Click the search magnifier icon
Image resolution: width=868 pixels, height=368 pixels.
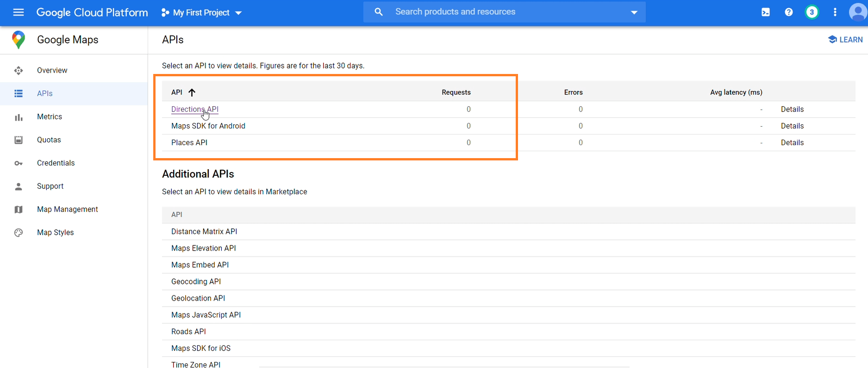[x=379, y=12]
